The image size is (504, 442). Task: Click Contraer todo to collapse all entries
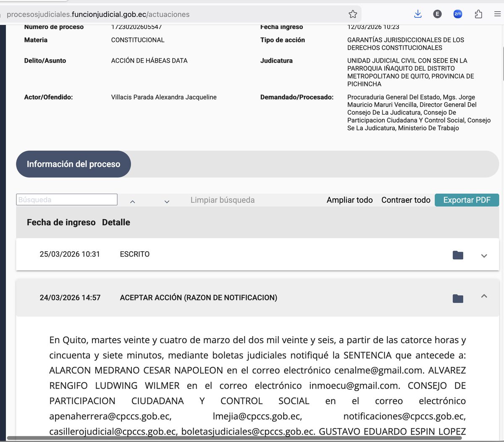point(405,200)
